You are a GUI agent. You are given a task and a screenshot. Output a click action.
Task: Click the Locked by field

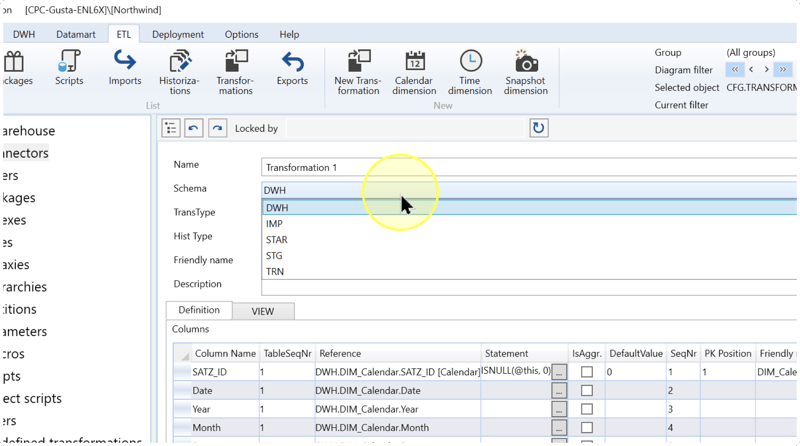[x=405, y=128]
